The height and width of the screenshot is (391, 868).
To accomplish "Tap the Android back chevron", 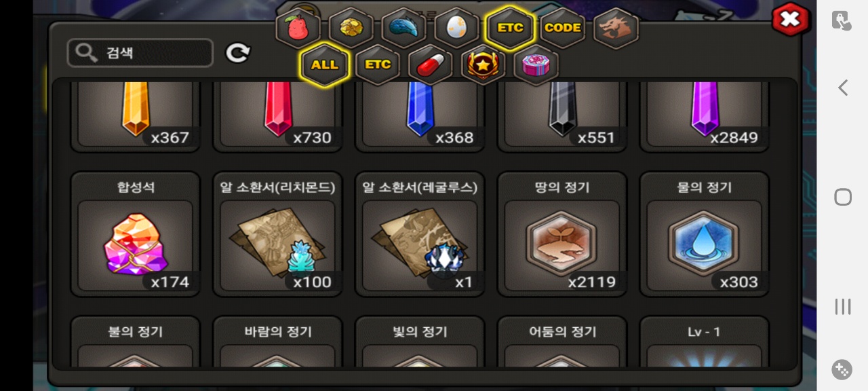I will [843, 88].
